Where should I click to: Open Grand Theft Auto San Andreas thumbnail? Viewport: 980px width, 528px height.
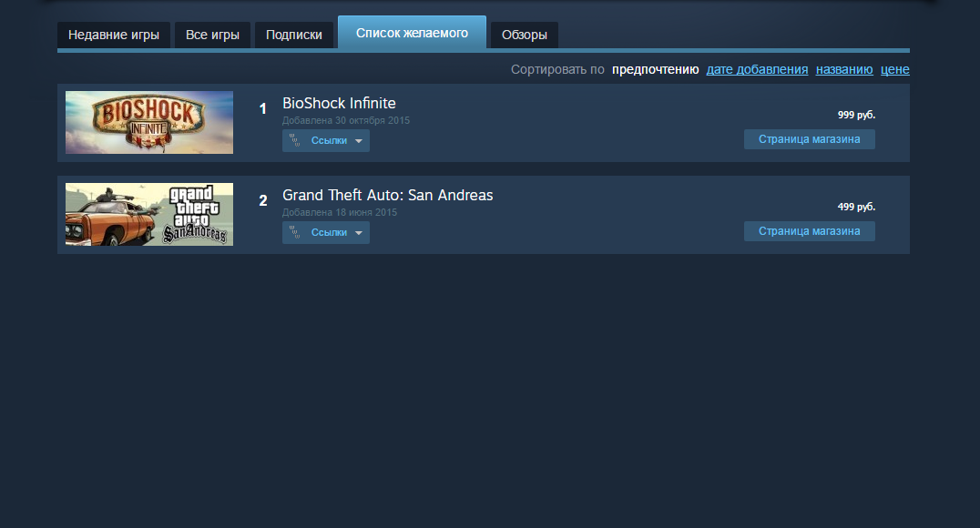pyautogui.click(x=149, y=214)
